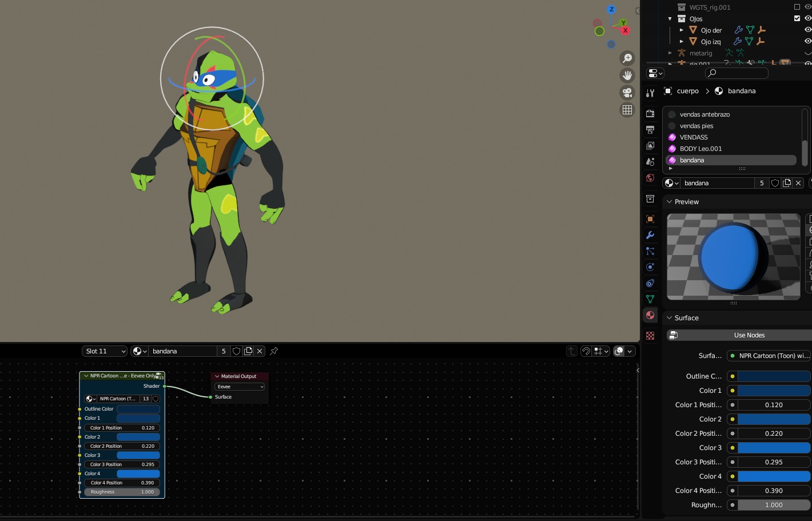Open the Scene properties tab
Image resolution: width=812 pixels, height=521 pixels.
click(x=650, y=162)
